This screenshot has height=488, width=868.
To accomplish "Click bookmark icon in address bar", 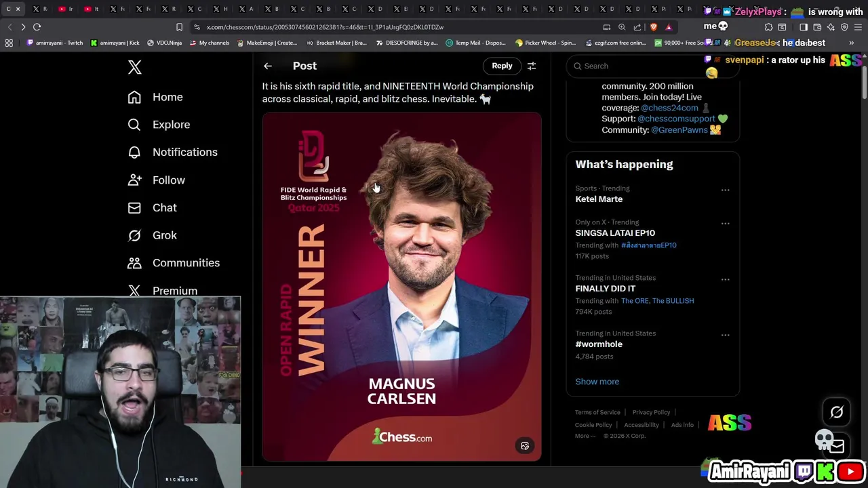I will [179, 27].
